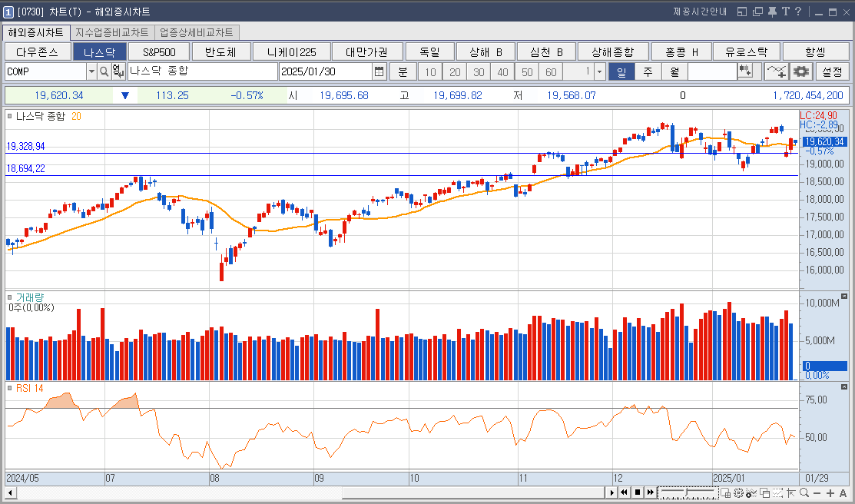Select the 분 (minute) period button
The height and width of the screenshot is (504, 855).
[403, 71]
